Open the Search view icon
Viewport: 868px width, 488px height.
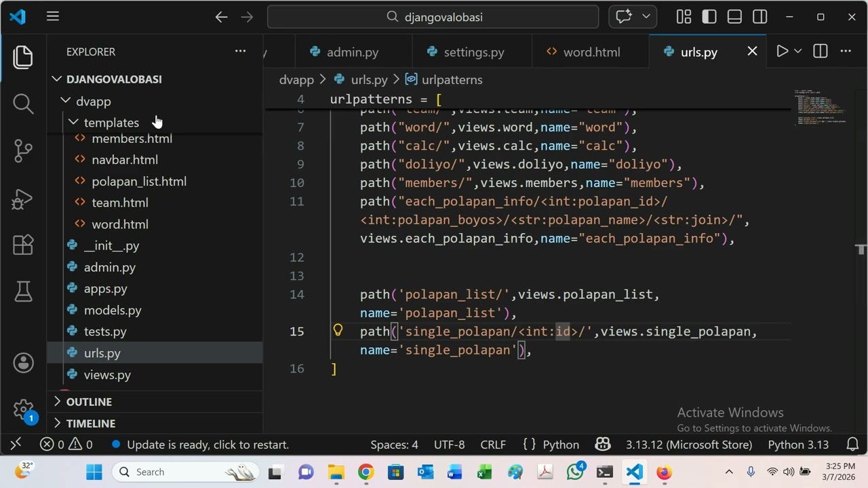tap(23, 104)
